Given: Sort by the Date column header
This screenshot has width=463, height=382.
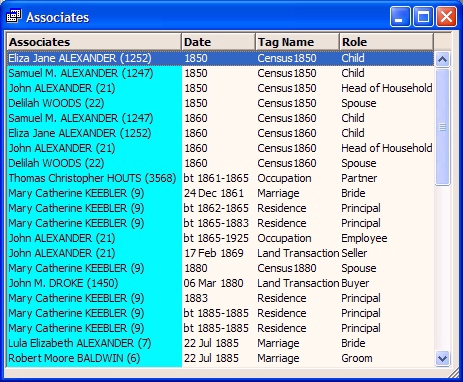Looking at the screenshot, I should pos(218,42).
